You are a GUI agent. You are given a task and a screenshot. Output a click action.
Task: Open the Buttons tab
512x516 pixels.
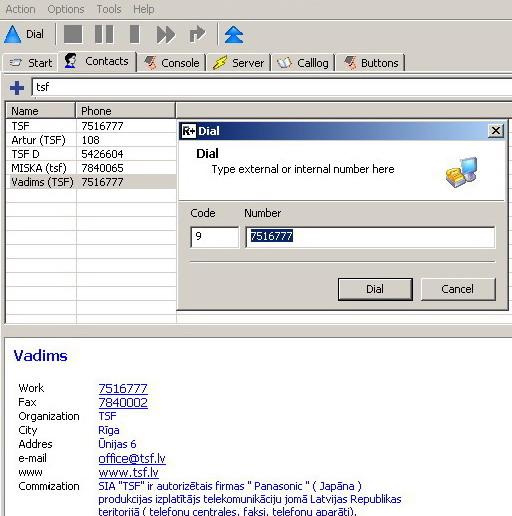coord(371,63)
